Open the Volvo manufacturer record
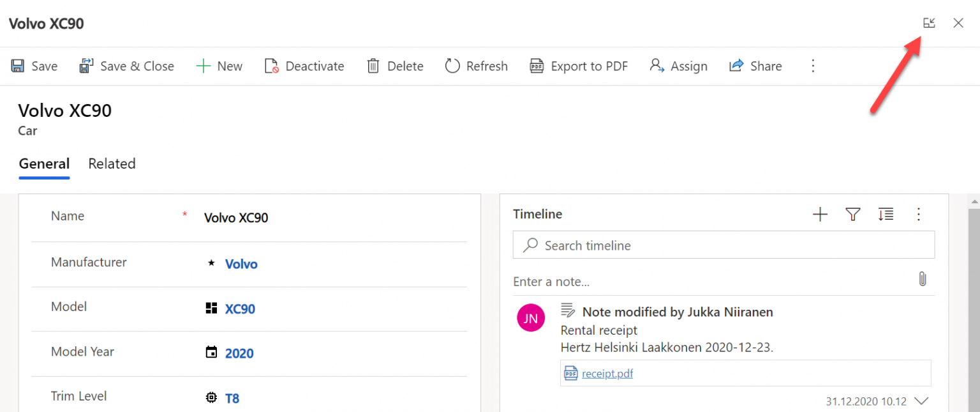Screen dimensions: 980x412 [241, 264]
